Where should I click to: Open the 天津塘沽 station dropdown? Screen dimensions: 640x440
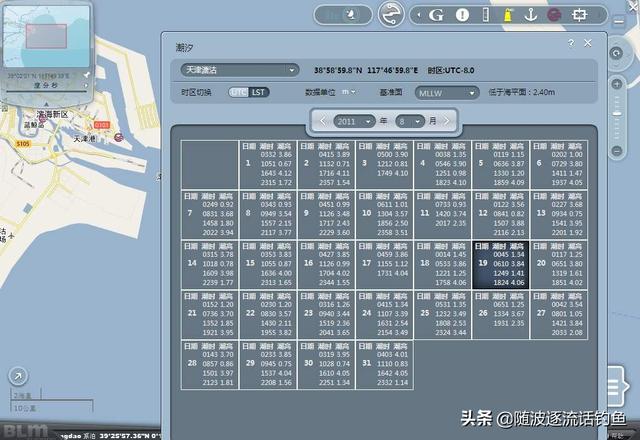coord(239,70)
